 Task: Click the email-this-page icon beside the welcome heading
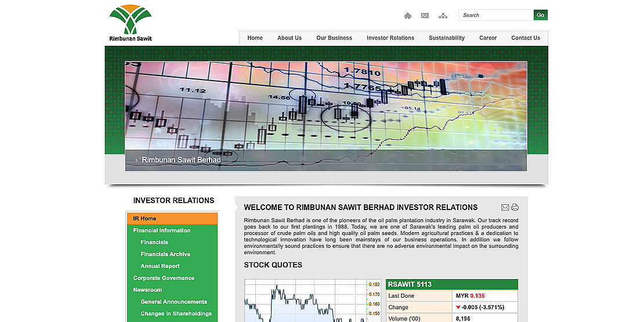[x=505, y=207]
